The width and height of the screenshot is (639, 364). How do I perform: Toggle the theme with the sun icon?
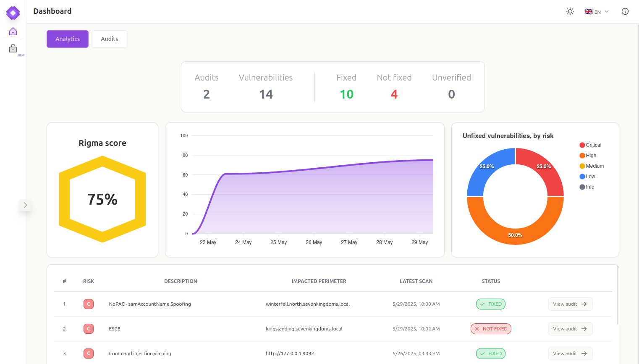[x=570, y=12]
